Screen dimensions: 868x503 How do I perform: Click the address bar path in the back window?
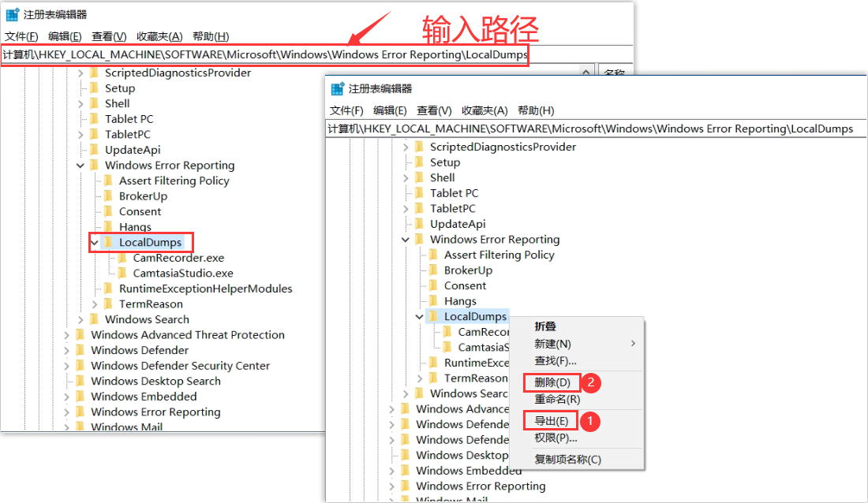[264, 54]
